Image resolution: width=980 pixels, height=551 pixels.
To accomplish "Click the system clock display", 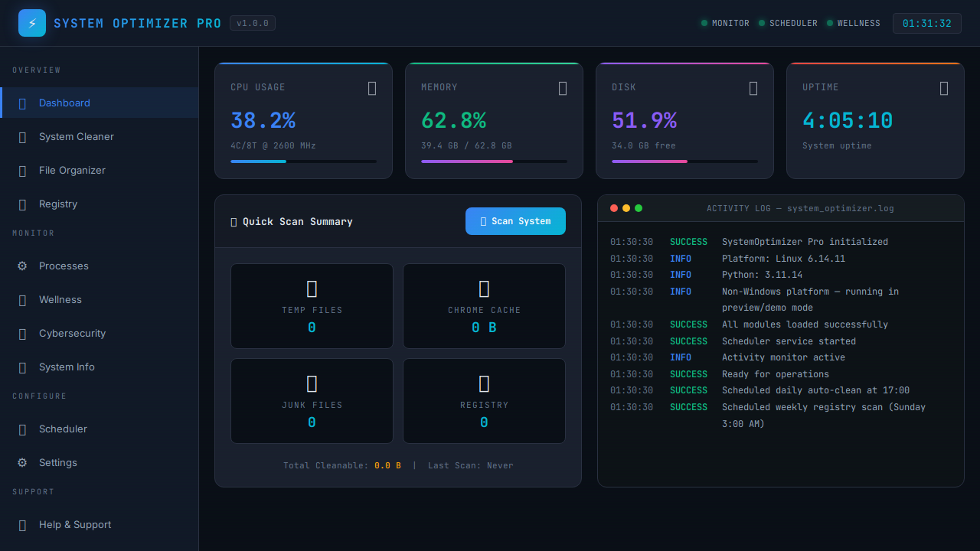I will click(926, 23).
